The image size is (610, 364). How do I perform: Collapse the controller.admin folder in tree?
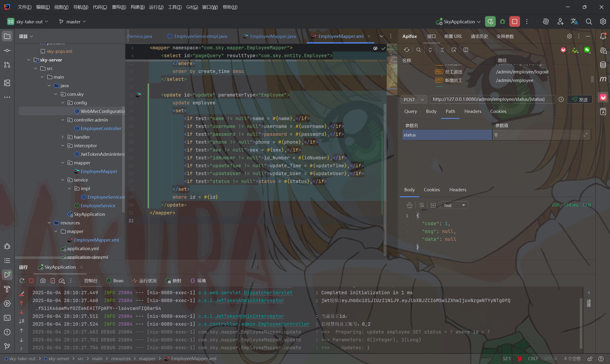point(63,120)
